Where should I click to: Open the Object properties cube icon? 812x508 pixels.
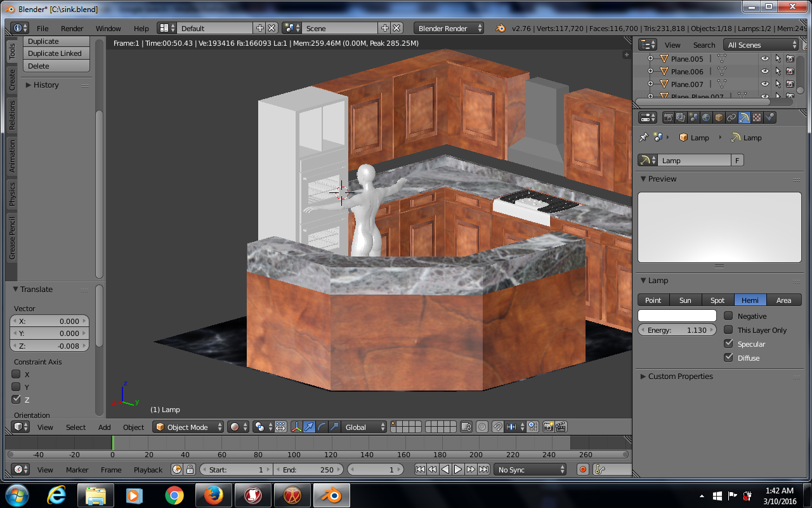tap(719, 117)
